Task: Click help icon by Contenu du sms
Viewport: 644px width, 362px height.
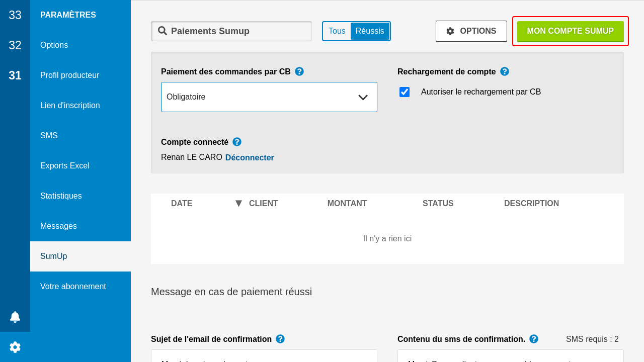Action: (534, 339)
